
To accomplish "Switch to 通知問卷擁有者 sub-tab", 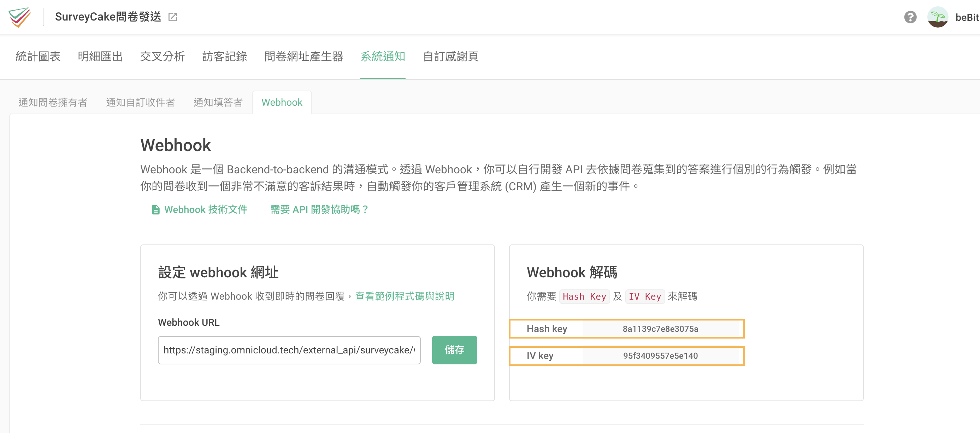I will pyautogui.click(x=53, y=103).
